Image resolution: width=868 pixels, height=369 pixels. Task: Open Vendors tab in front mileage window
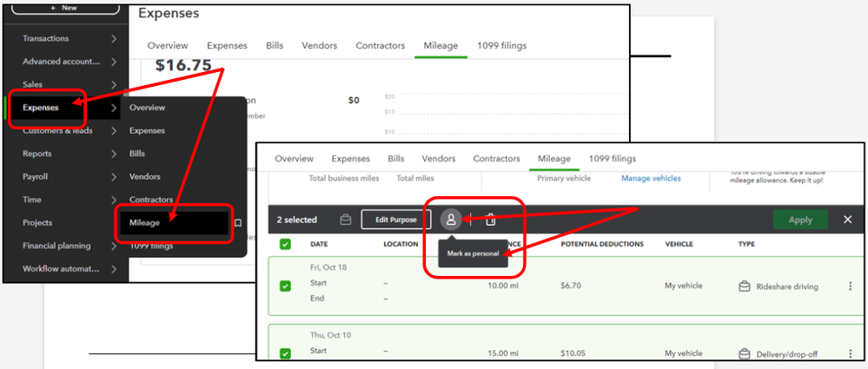point(439,159)
